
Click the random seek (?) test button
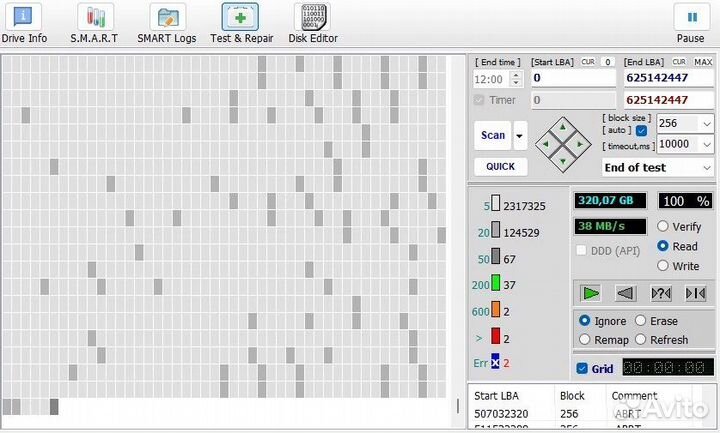point(661,293)
